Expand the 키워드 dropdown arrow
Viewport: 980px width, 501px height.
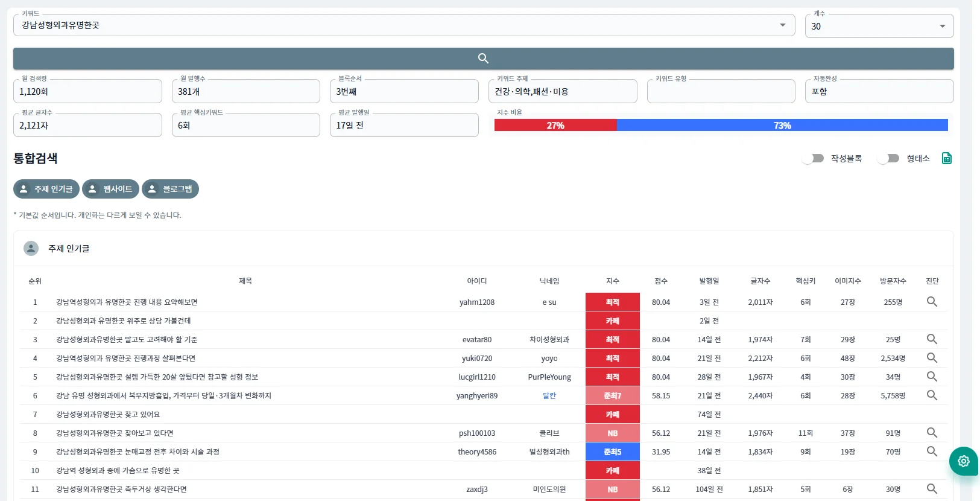[782, 25]
